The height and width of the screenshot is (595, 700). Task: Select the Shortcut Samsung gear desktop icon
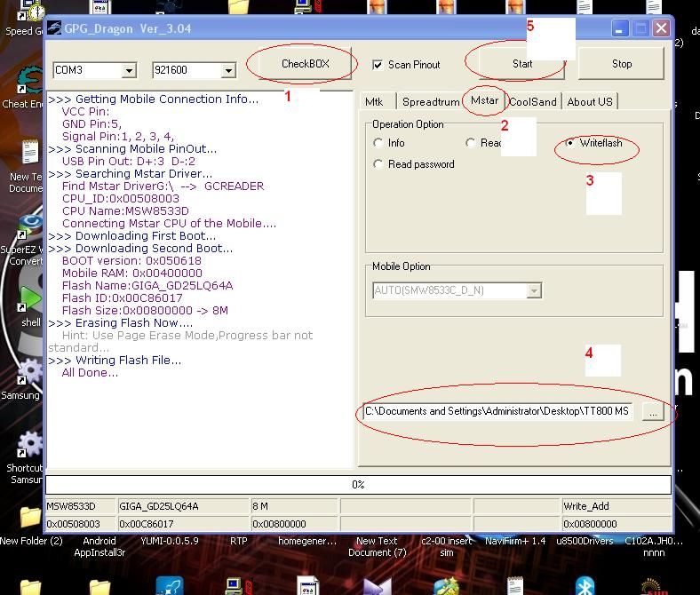[29, 444]
